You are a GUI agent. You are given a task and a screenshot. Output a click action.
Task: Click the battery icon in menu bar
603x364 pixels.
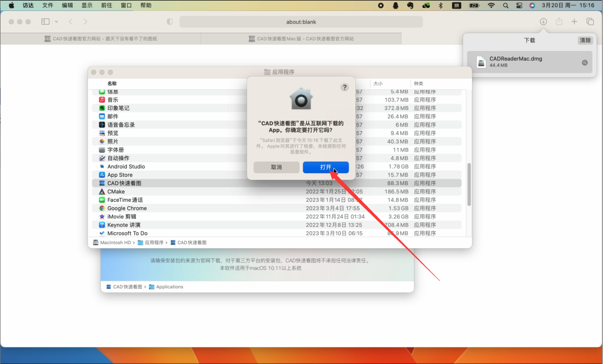click(474, 6)
